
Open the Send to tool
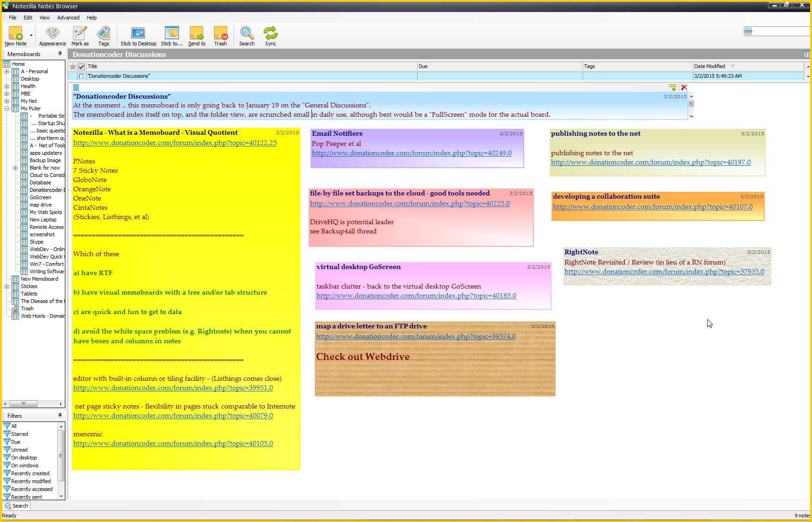point(197,36)
